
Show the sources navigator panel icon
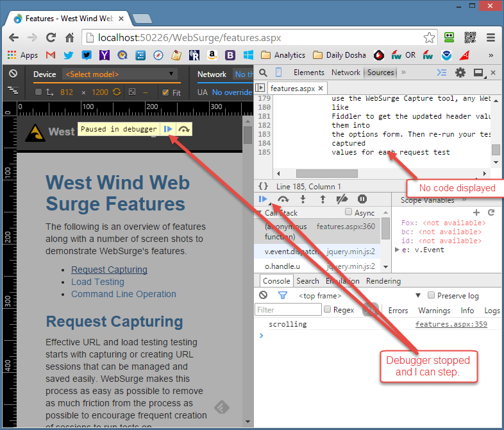(x=260, y=88)
